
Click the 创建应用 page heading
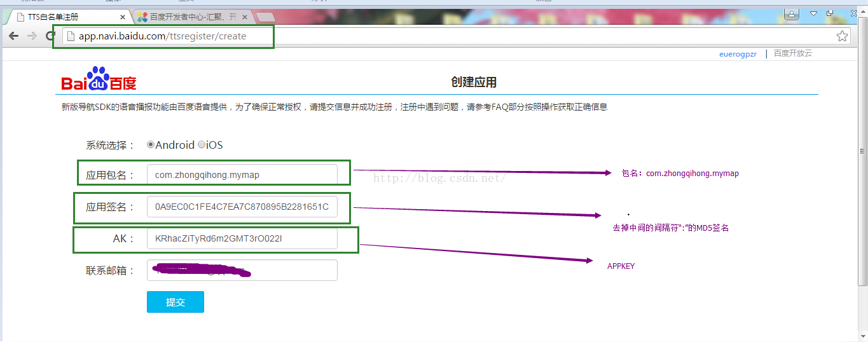[474, 82]
